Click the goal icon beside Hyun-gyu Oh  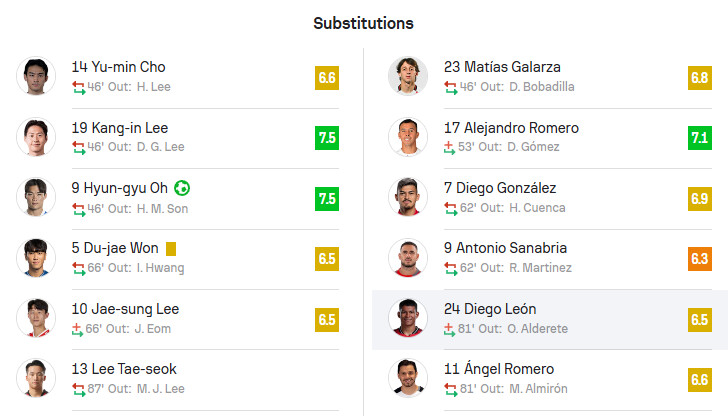tap(181, 188)
